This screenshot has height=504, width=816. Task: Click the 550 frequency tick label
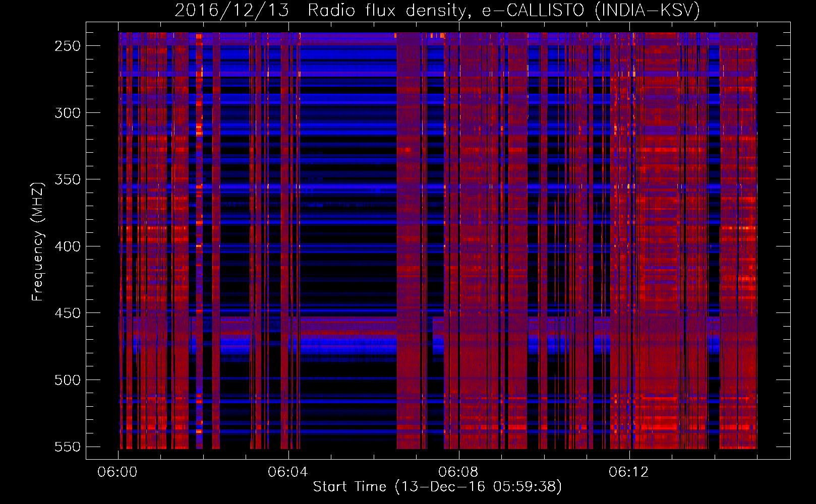[x=68, y=447]
